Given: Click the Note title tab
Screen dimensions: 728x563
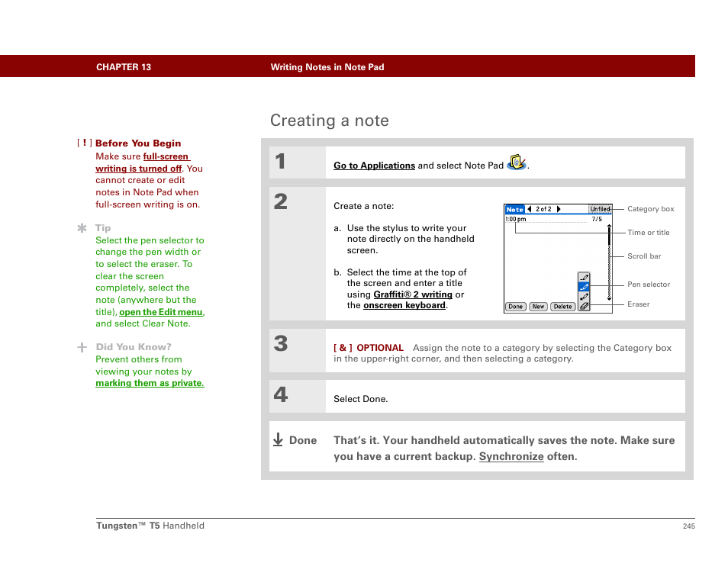Looking at the screenshot, I should tap(515, 209).
